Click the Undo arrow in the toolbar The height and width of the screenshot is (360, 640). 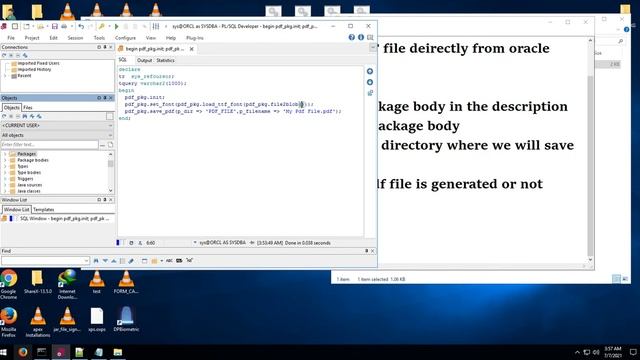[x=81, y=27]
